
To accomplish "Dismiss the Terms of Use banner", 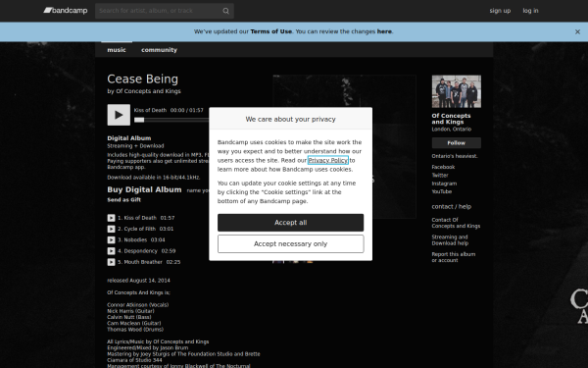I will 577,32.
